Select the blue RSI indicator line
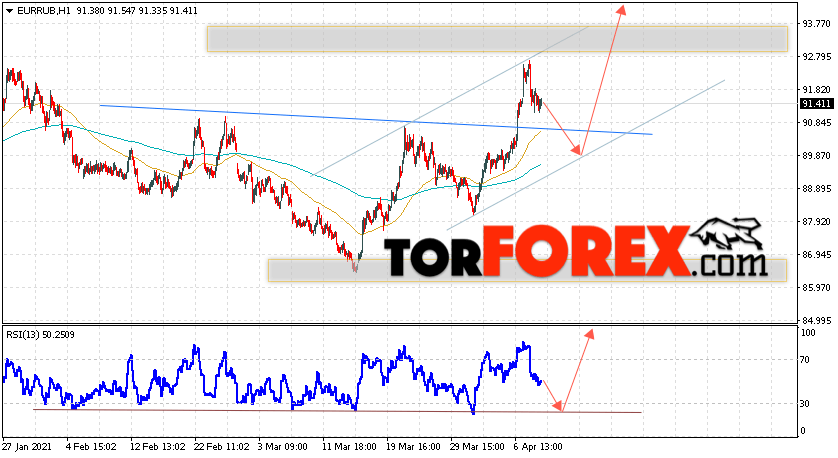838x458 pixels. click(x=272, y=377)
